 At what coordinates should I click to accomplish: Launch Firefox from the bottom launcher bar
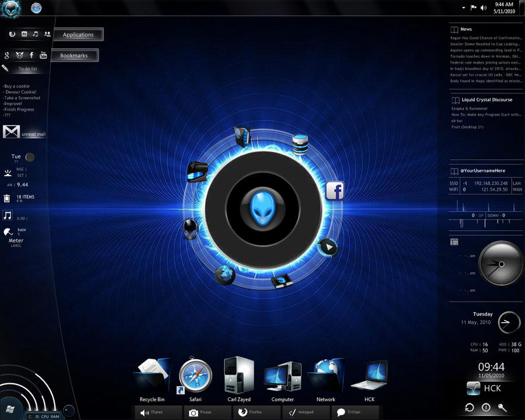pos(257,412)
